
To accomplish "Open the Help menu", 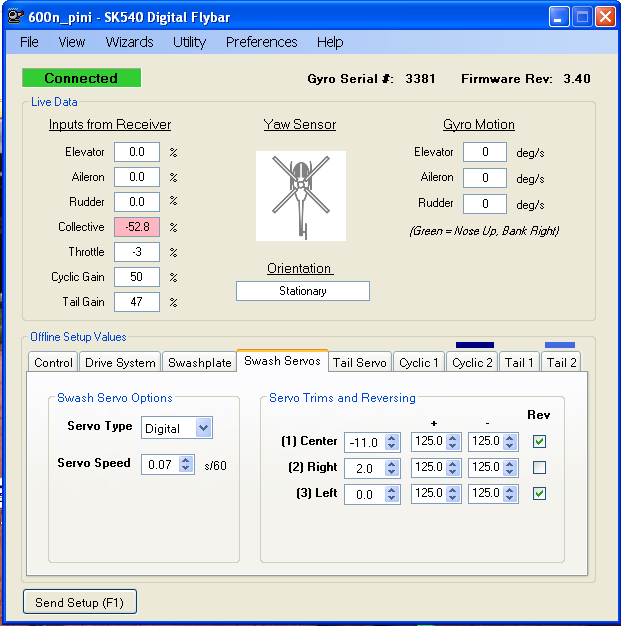I will coord(330,42).
